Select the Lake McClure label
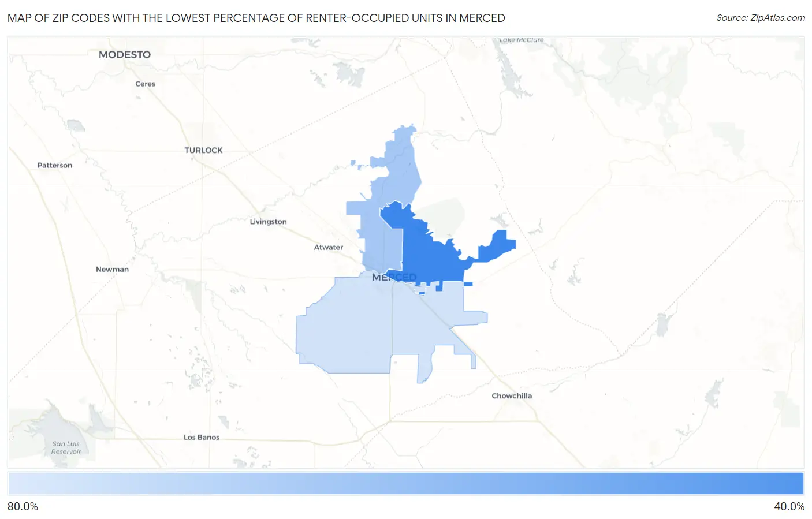 [522, 40]
